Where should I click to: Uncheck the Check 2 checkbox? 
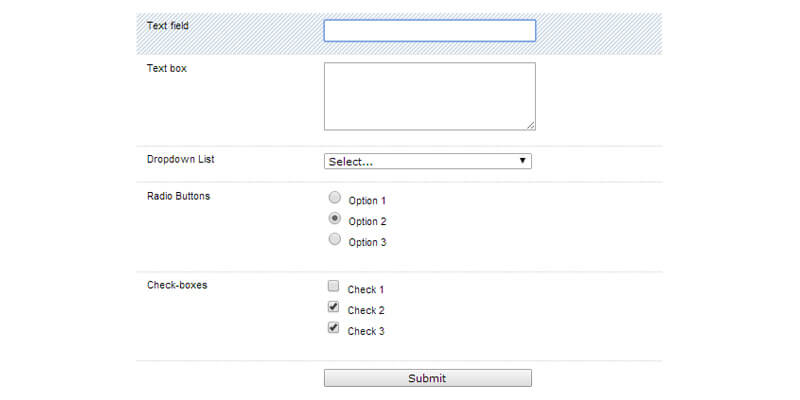click(334, 307)
